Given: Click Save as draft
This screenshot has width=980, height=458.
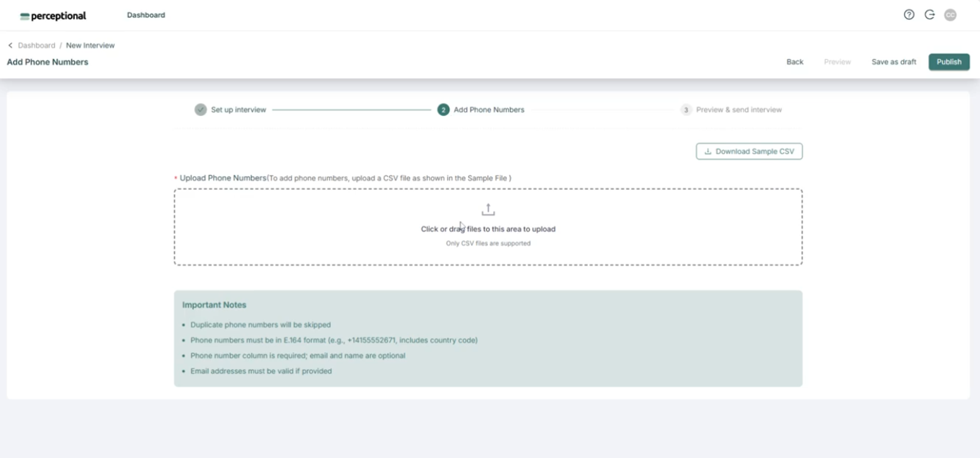Looking at the screenshot, I should [894, 61].
